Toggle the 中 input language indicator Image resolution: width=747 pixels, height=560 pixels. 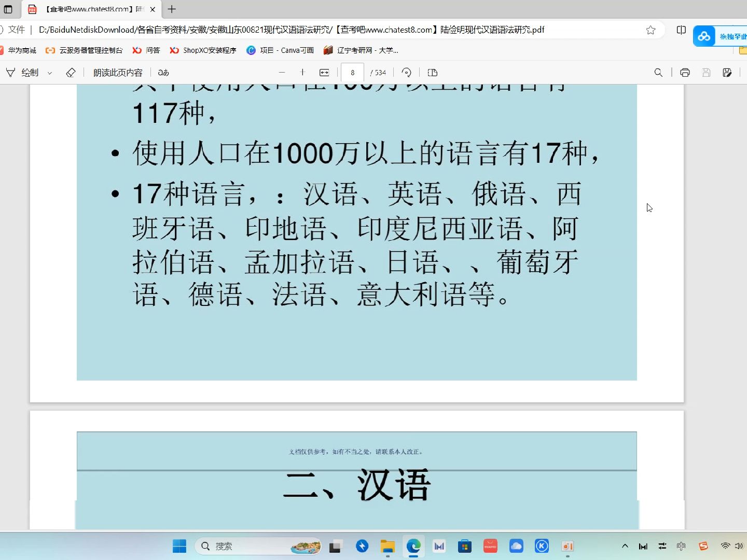681,546
